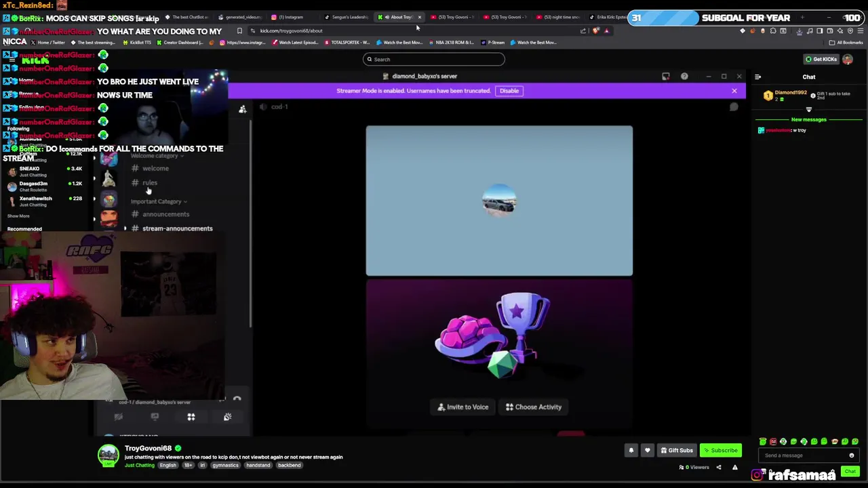Disconnect from the Discord voice call

tap(237, 399)
